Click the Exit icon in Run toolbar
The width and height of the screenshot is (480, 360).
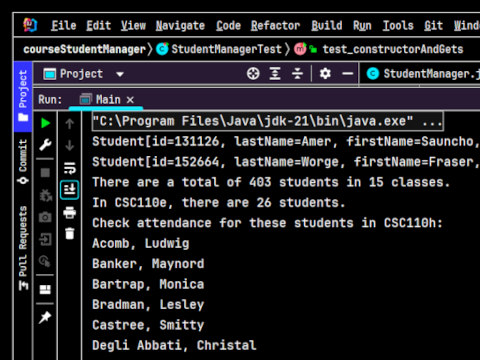[x=45, y=239]
